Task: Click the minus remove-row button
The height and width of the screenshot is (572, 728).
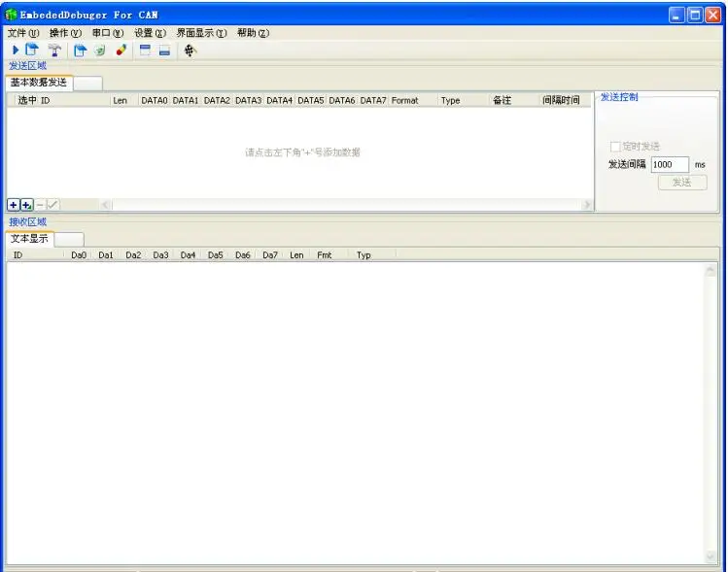Action: tap(40, 205)
